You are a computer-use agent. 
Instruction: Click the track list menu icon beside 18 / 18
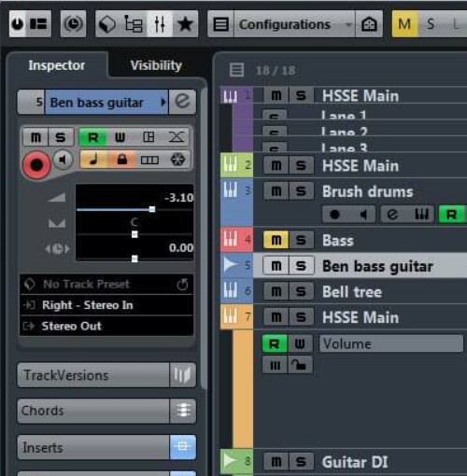pos(236,70)
